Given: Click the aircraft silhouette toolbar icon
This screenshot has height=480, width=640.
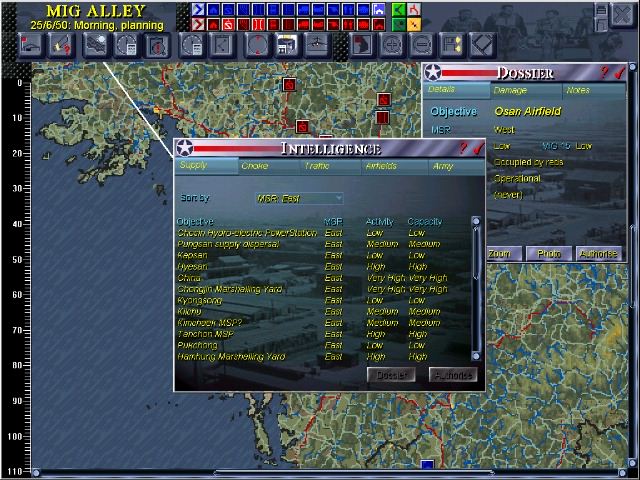Looking at the screenshot, I should click(x=316, y=45).
